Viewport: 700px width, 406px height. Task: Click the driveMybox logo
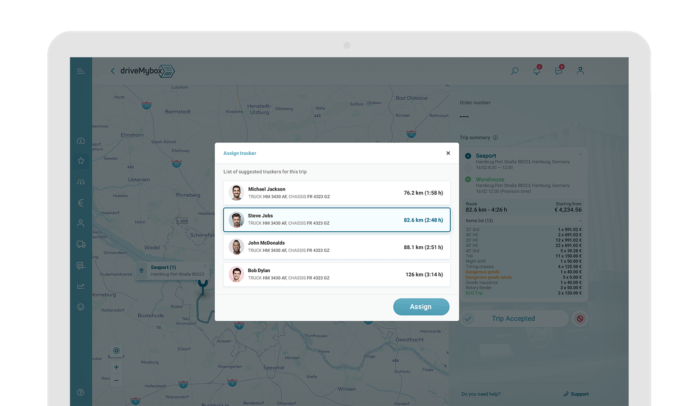point(148,71)
